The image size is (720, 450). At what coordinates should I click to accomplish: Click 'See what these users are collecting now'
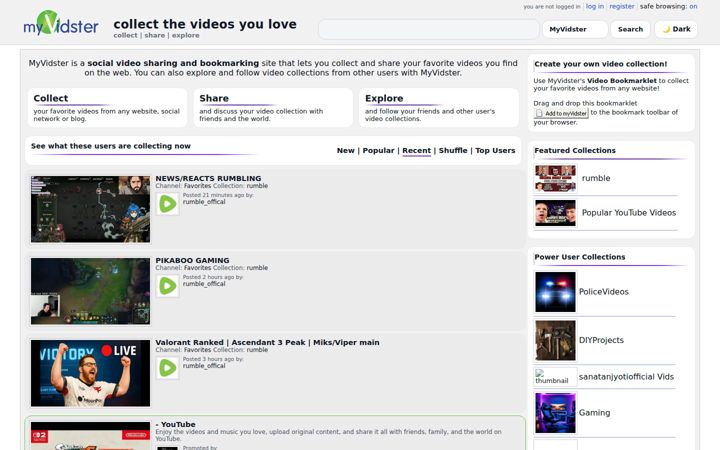[x=111, y=146]
